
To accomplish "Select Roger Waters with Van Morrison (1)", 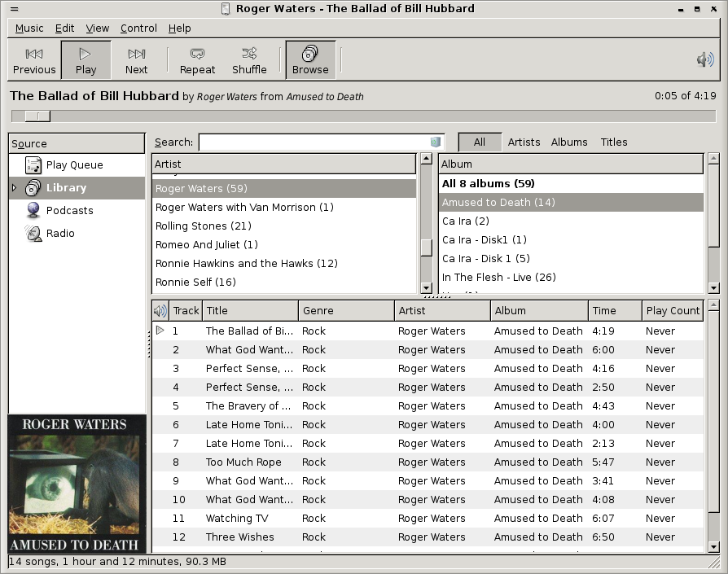I will [283, 207].
